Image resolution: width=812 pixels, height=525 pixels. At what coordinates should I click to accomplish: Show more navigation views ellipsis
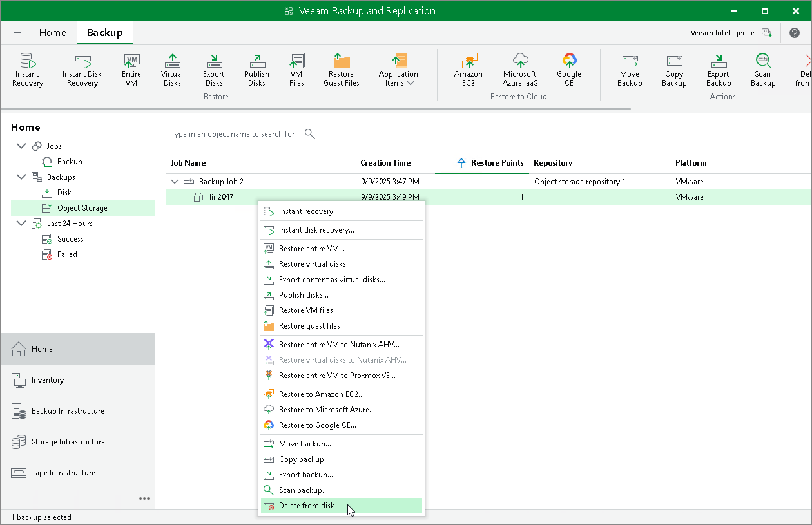(x=144, y=499)
